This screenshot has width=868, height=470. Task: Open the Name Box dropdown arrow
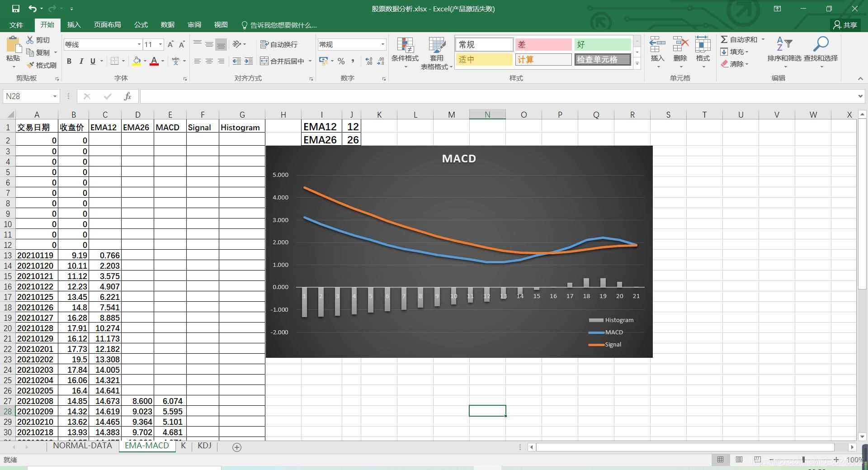pos(55,96)
